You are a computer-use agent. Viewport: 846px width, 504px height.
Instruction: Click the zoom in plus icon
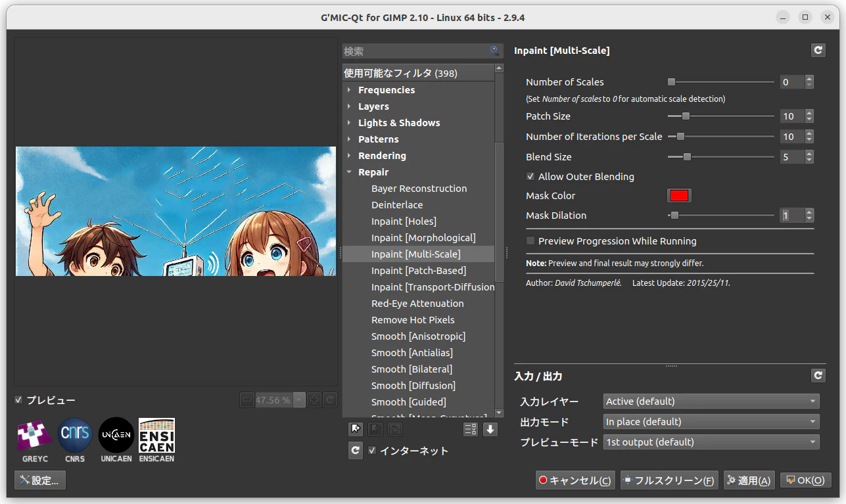pyautogui.click(x=314, y=400)
